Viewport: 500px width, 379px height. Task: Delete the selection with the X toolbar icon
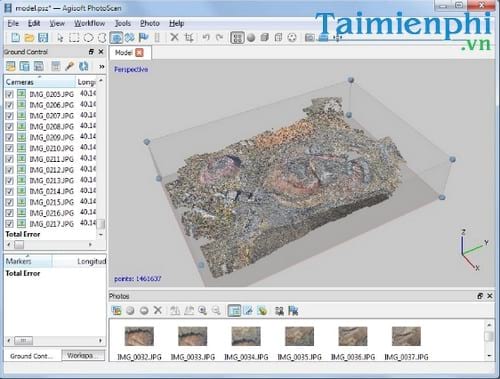pos(174,37)
